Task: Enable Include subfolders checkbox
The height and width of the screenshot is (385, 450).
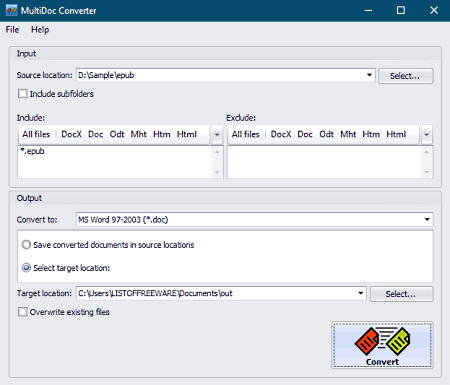Action: [x=23, y=94]
